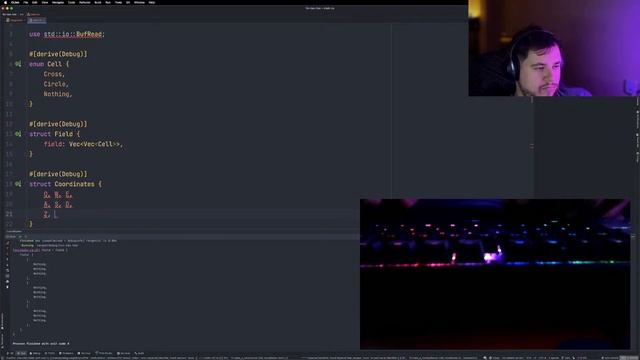Click the Coordinates breadcrumb below the editor
640x360 pixels.
[14, 232]
